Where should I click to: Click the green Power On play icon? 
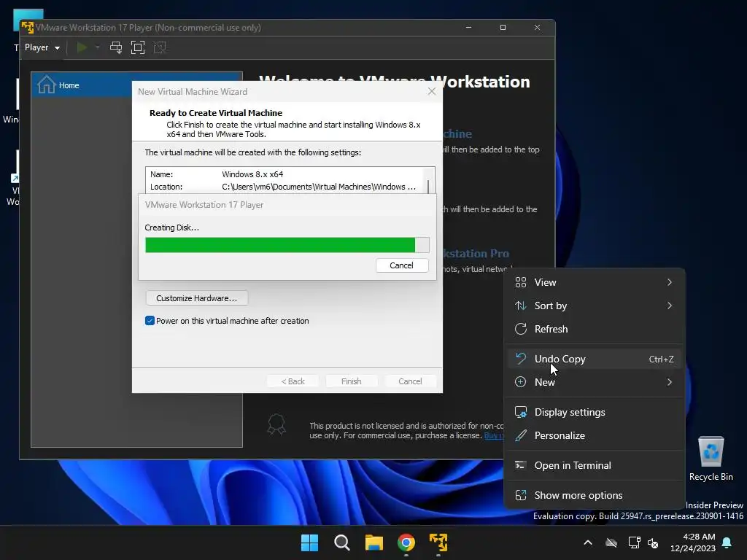pyautogui.click(x=82, y=47)
